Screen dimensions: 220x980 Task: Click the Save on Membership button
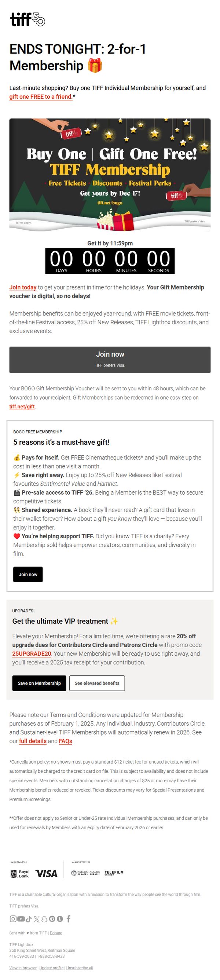point(39,683)
